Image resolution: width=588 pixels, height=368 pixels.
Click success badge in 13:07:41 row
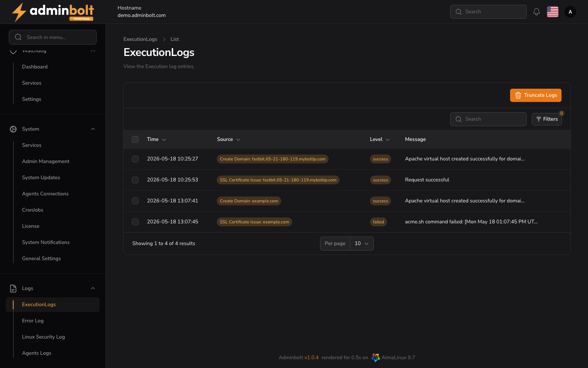point(380,201)
